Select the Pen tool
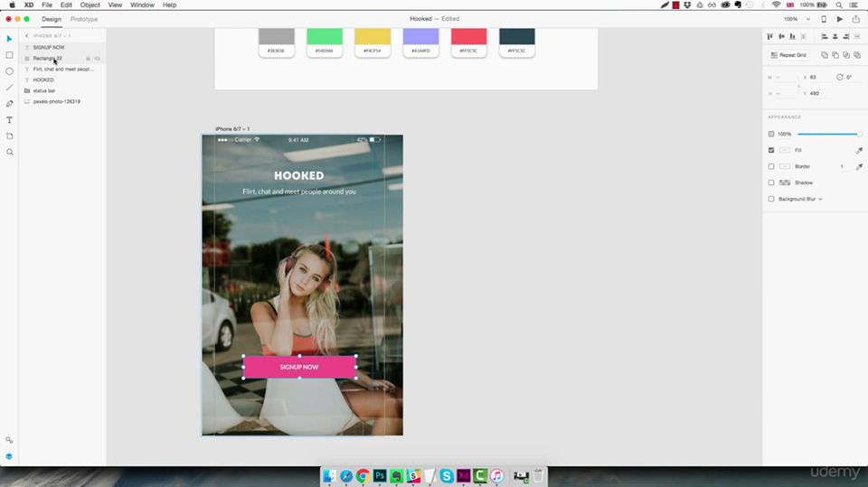Image resolution: width=868 pixels, height=487 pixels. pos(10,104)
